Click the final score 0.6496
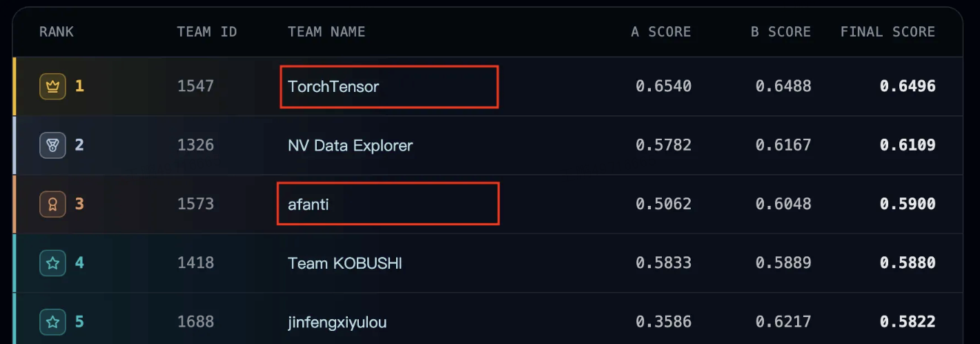Screen dimensions: 980x344 point(908,86)
